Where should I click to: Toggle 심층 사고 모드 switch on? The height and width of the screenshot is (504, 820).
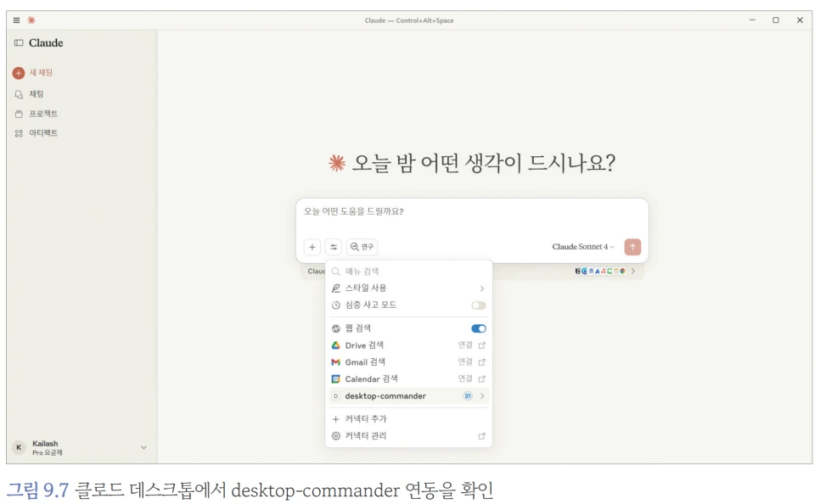pyautogui.click(x=479, y=305)
